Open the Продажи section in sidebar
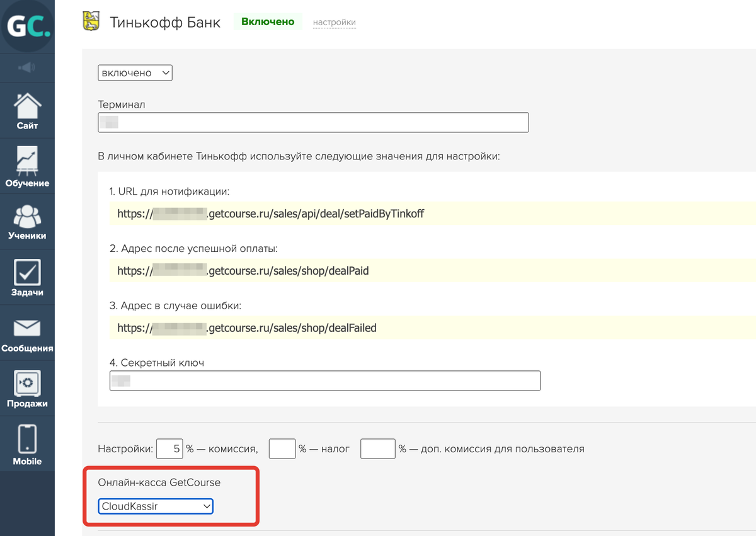Image resolution: width=756 pixels, height=536 pixels. point(27,389)
